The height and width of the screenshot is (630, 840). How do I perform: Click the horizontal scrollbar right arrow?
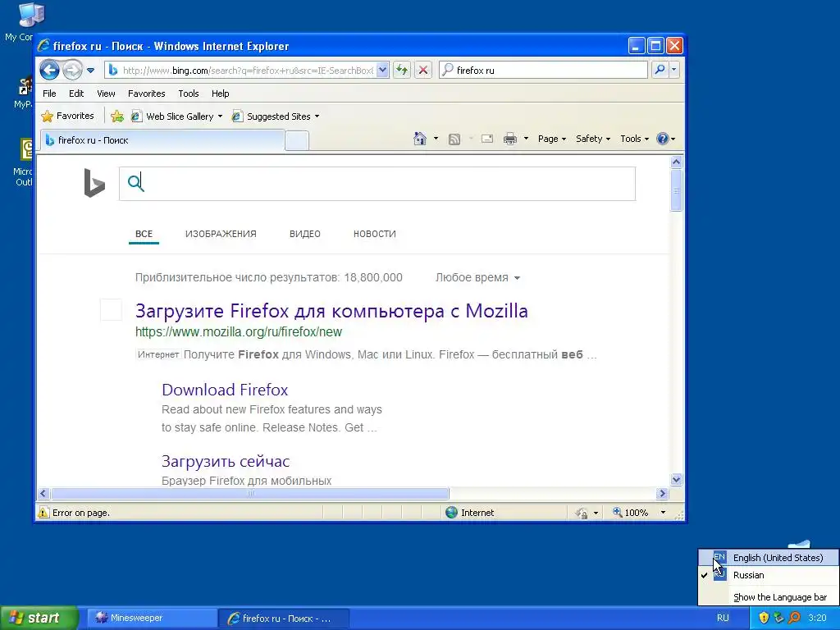click(x=663, y=493)
